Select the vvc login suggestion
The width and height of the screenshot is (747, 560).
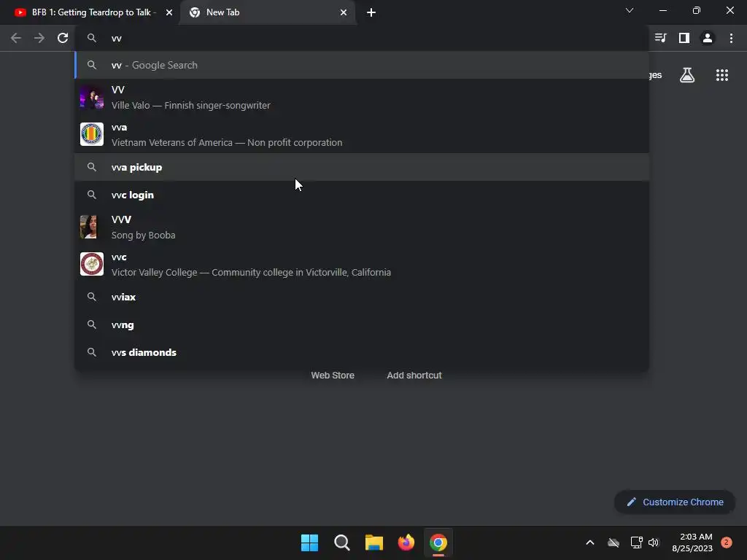click(362, 195)
